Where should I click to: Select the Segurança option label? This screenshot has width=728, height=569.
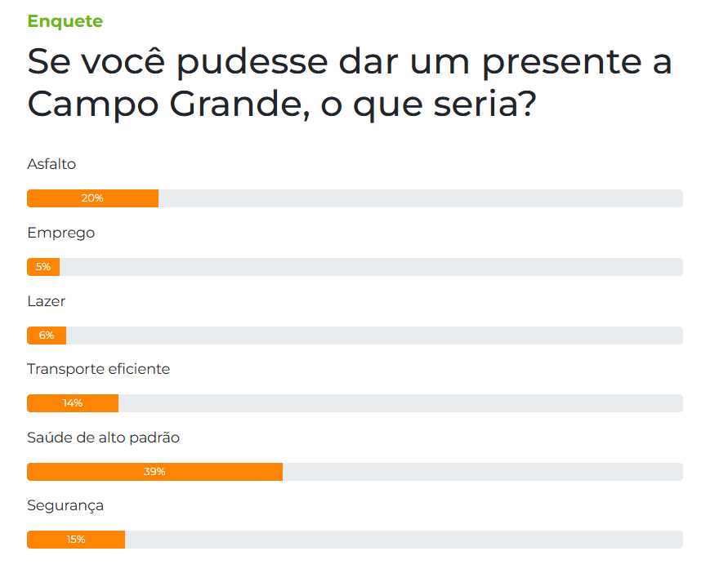coord(65,506)
